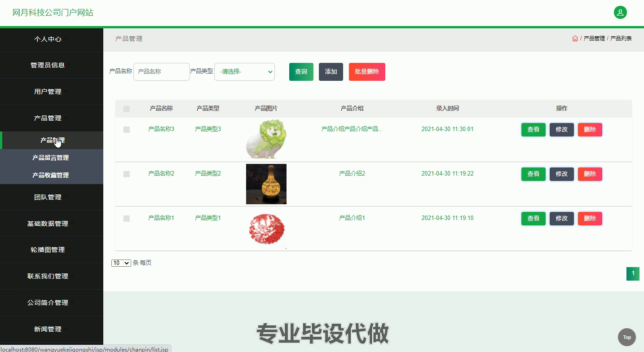The image size is (644, 352).
Task: Click the 录入时间 column header
Action: coord(447,109)
